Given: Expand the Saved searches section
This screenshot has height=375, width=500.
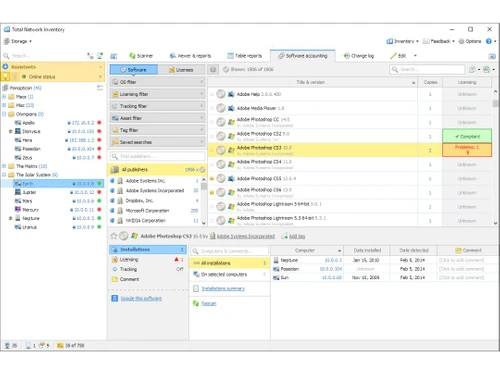Looking at the screenshot, I should tap(157, 142).
